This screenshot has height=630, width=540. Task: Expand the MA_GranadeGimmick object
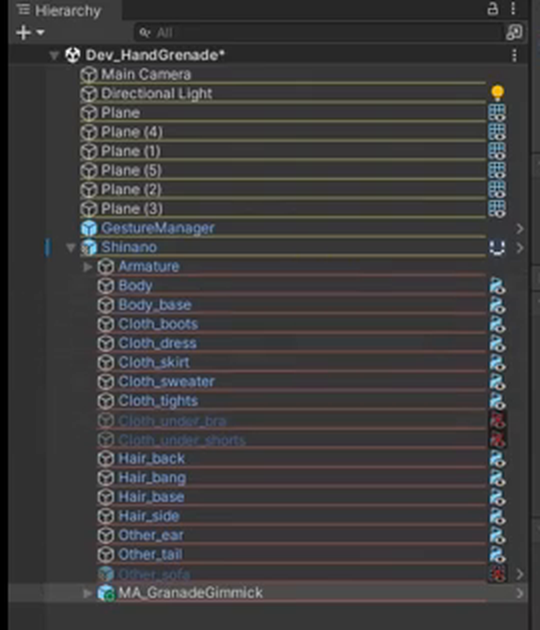88,593
